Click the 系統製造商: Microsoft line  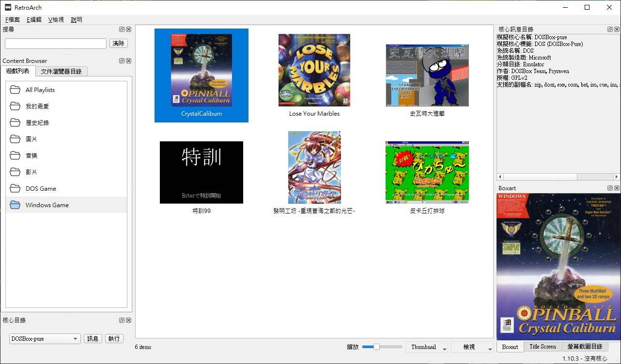(x=524, y=58)
